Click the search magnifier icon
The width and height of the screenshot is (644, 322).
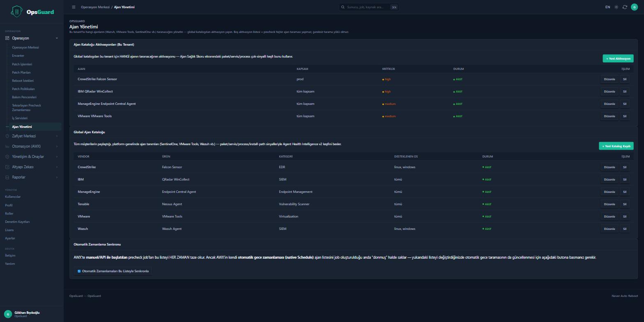click(x=343, y=7)
